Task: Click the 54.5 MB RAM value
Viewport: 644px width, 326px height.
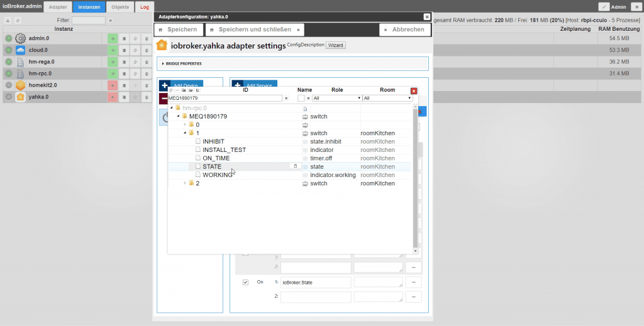Action: tap(619, 38)
